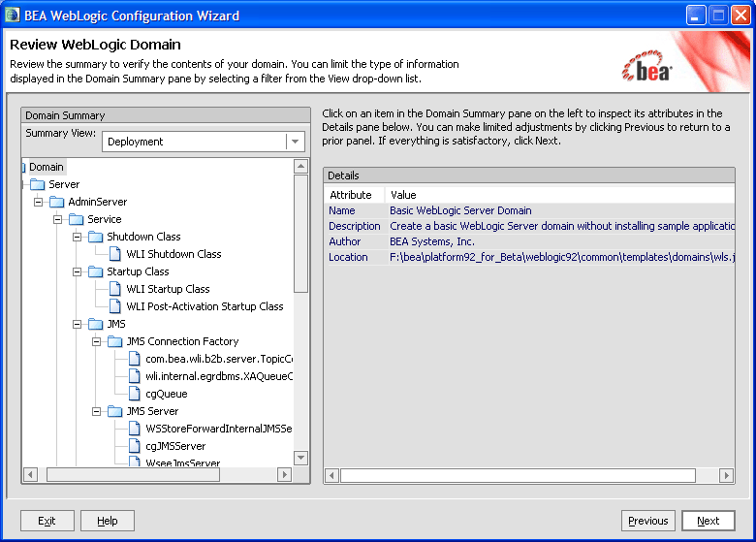
Task: Proceed with the Next button
Action: (709, 521)
